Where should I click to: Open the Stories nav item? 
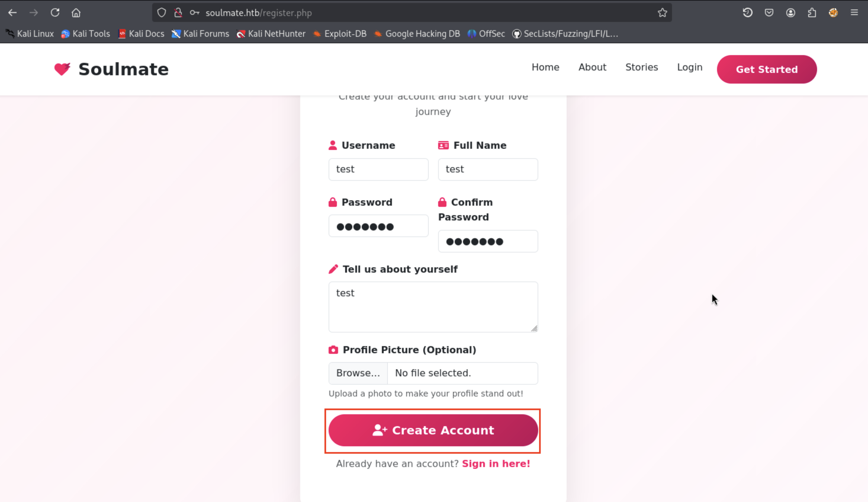point(641,67)
